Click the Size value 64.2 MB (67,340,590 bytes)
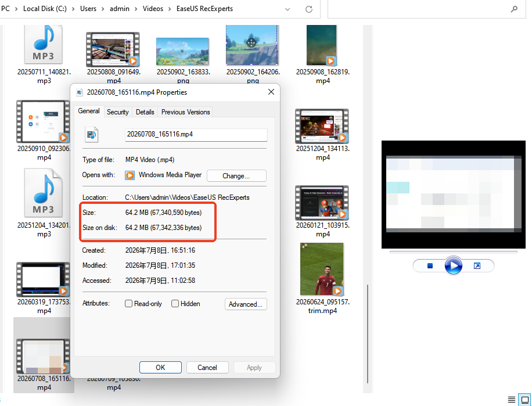 click(163, 213)
